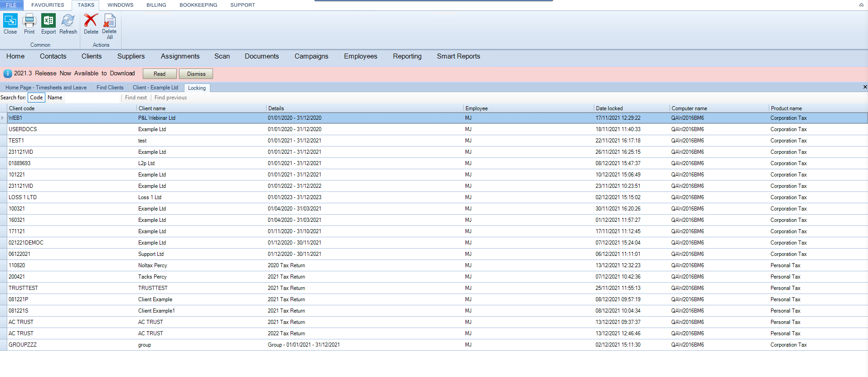Switch to Home Page - Timesheets and Leave tab
The height and width of the screenshot is (377, 868).
click(46, 88)
